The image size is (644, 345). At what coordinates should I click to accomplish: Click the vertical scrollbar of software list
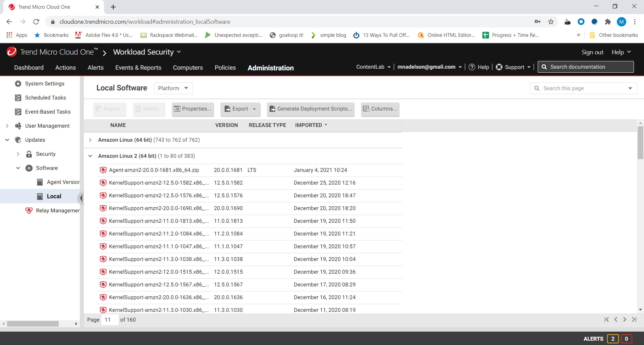(x=640, y=143)
